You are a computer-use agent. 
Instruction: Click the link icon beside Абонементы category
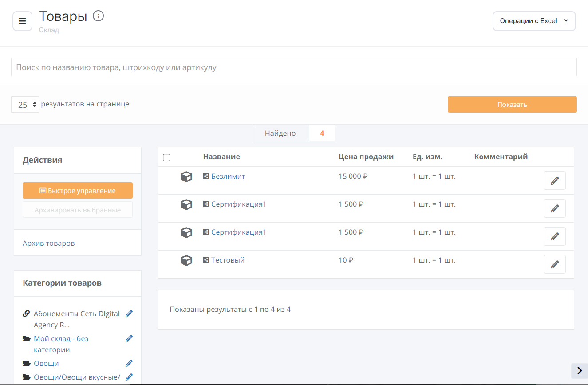(26, 313)
